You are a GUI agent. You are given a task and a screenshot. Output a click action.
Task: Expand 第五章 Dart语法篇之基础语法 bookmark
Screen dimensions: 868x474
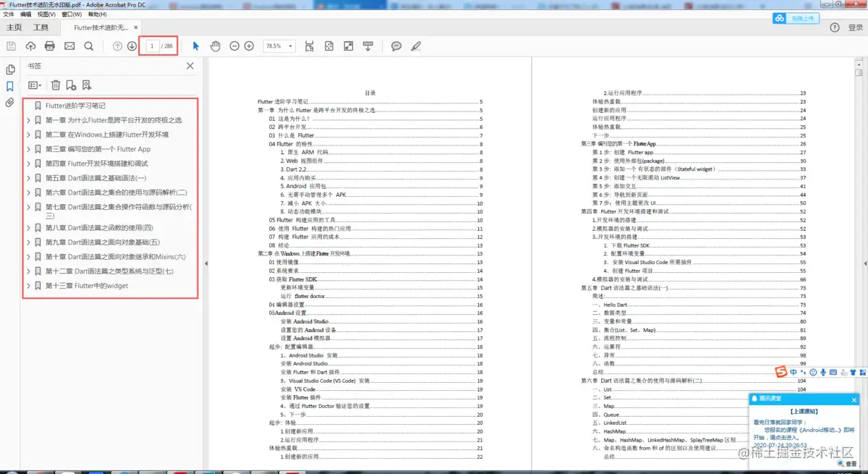pyautogui.click(x=28, y=178)
